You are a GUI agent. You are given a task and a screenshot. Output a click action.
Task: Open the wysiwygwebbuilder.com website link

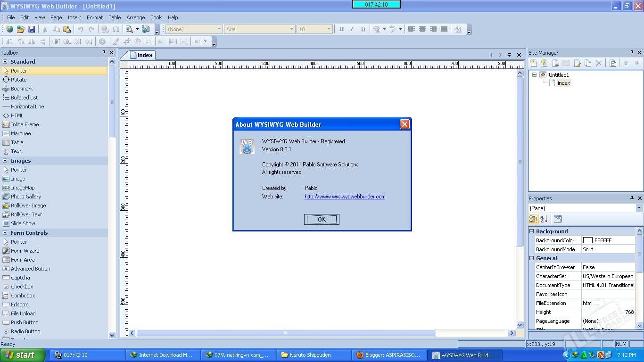[345, 197]
